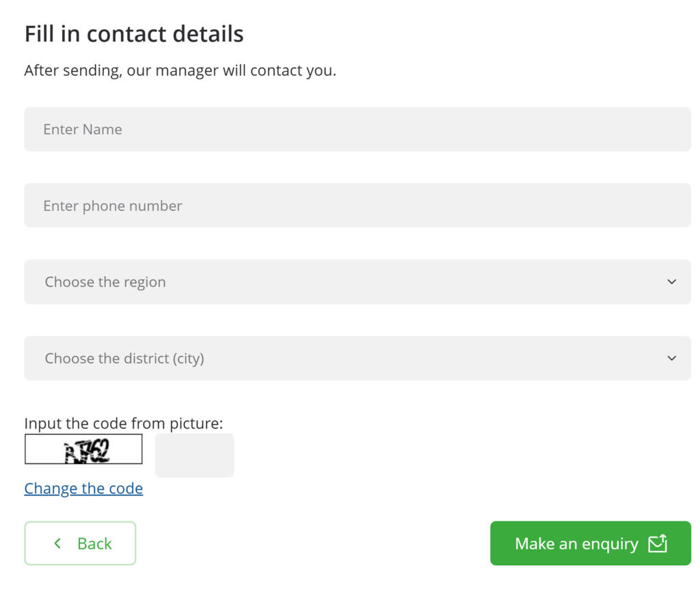Click the captcha code input box
700x596 pixels.
click(x=194, y=455)
